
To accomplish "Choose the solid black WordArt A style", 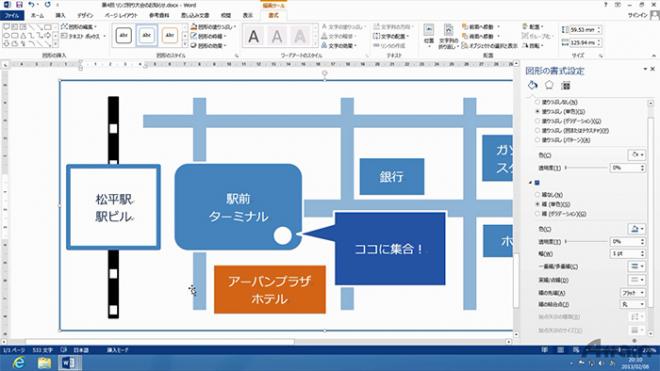I will (x=254, y=37).
